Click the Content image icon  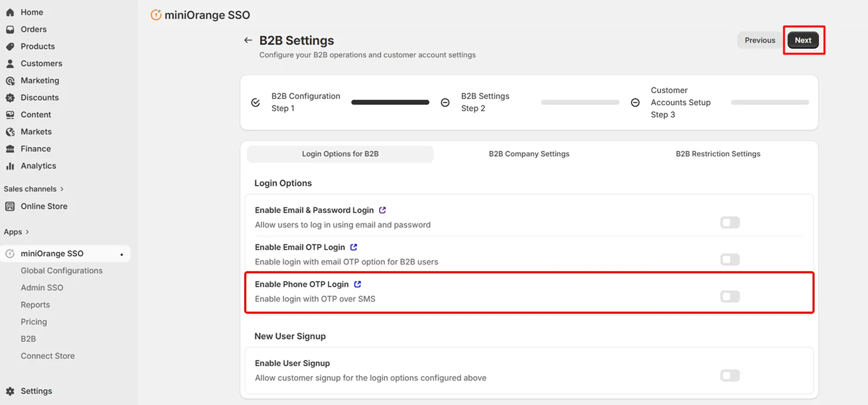(10, 115)
